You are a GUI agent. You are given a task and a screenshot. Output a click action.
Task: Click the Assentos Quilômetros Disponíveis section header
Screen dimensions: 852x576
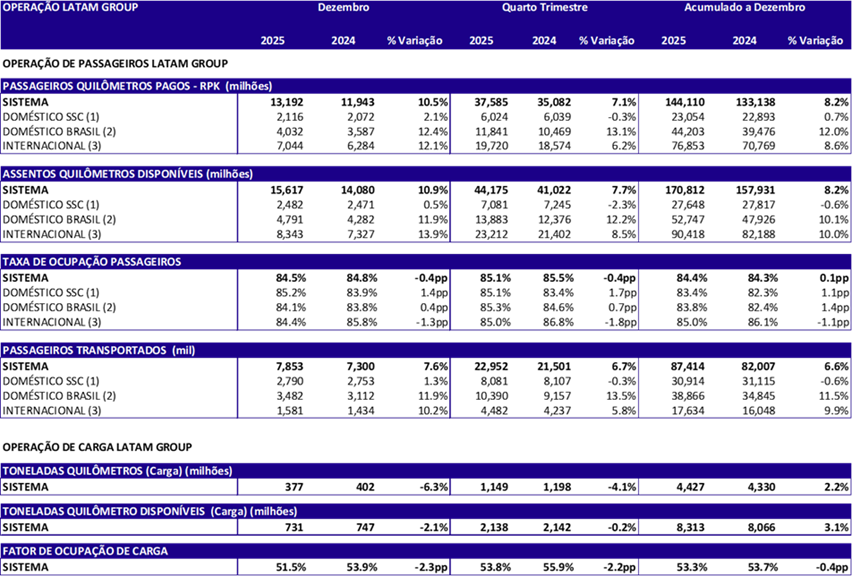[x=128, y=174]
